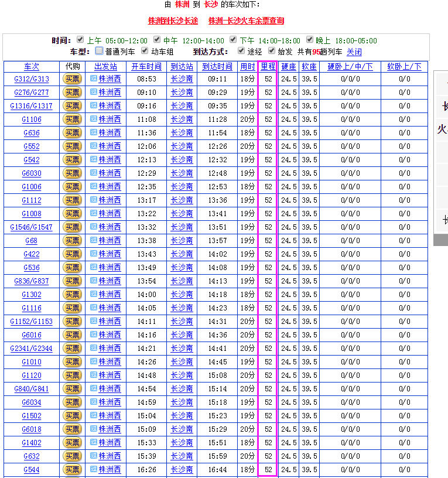
Task: Click the station icon beside 株洲西 in G552 row
Action: tap(94, 146)
